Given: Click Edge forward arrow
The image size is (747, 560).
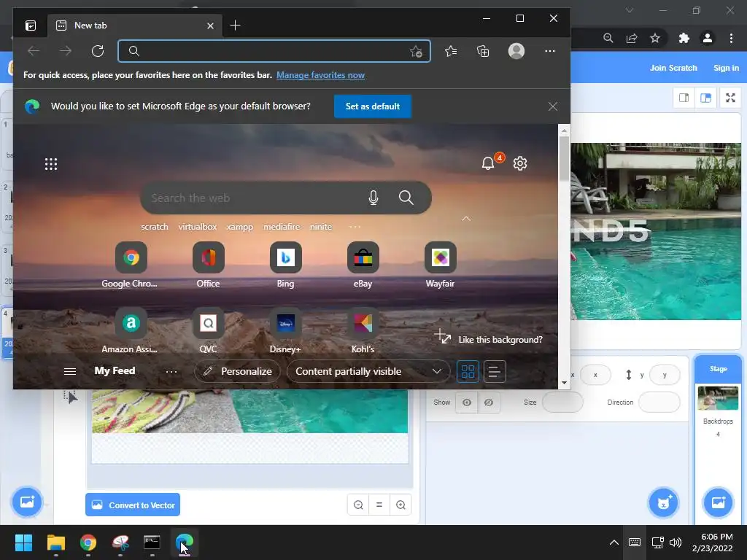Looking at the screenshot, I should [x=66, y=51].
